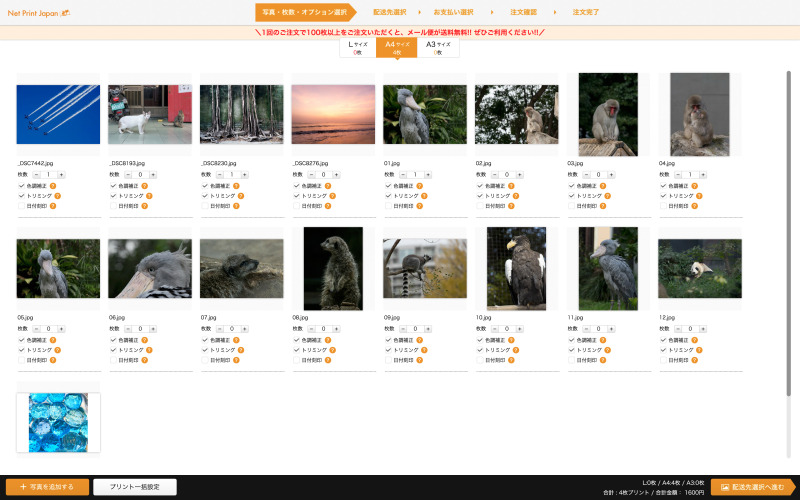Click the page vertical scrollbar
This screenshot has width=800, height=500.
tap(789, 234)
